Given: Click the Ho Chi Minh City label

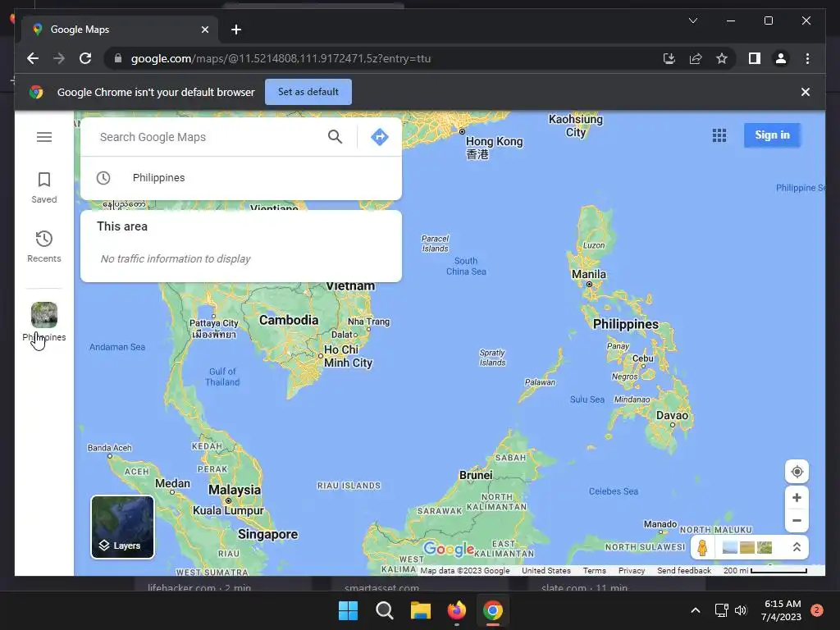Looking at the screenshot, I should (348, 356).
